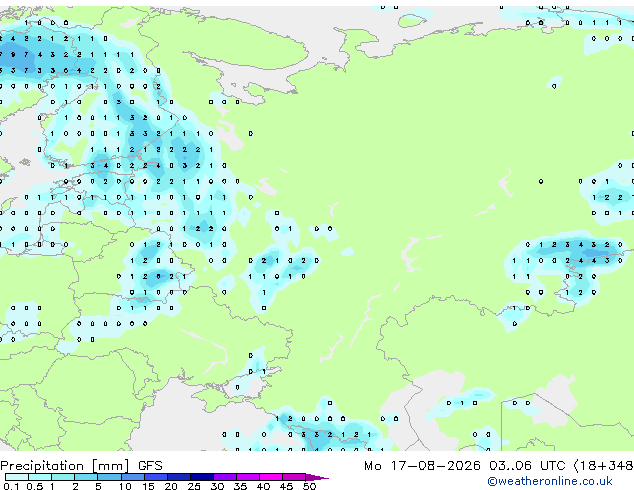Image resolution: width=634 pixels, height=490 pixels.
Task: Click the "25" legend scale label
Action: pos(194,486)
